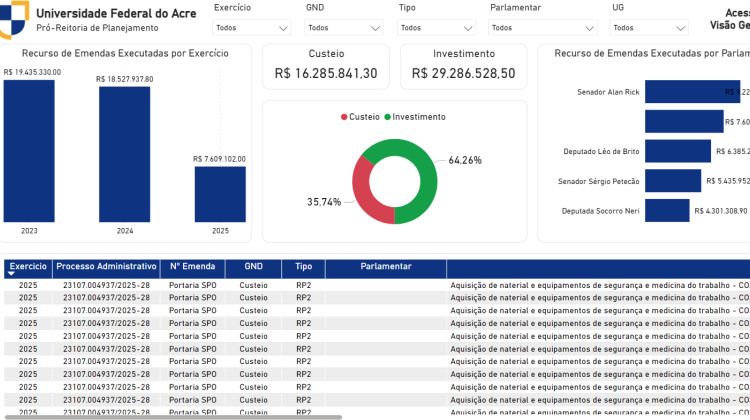Sort table by Nº Emenda column
The height and width of the screenshot is (420, 750).
tap(192, 267)
